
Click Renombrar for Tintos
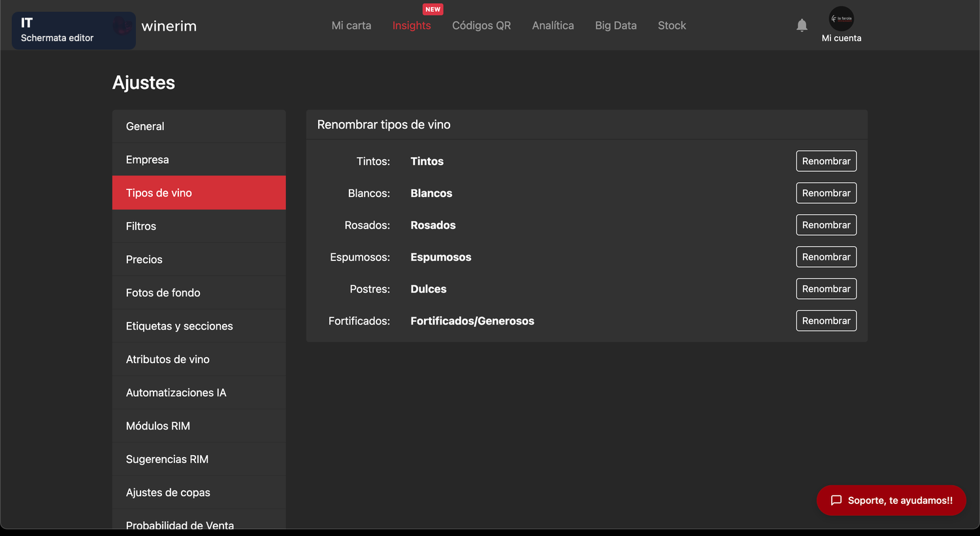pyautogui.click(x=826, y=161)
